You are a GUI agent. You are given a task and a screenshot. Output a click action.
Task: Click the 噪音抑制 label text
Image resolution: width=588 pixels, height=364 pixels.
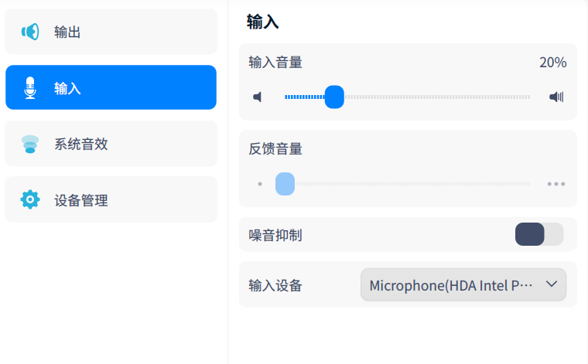pyautogui.click(x=275, y=235)
